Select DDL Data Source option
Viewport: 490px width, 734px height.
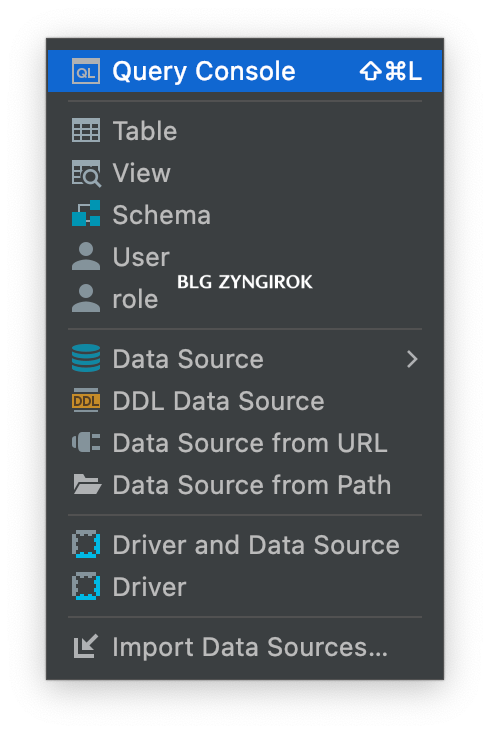(x=245, y=401)
